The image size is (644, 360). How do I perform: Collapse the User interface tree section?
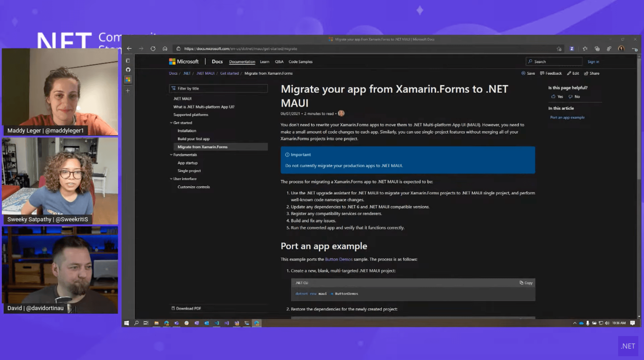click(171, 179)
